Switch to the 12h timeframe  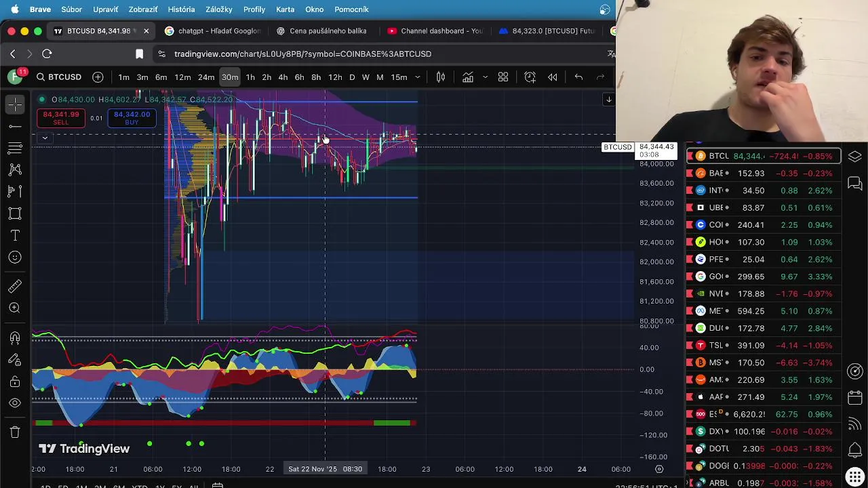point(335,77)
